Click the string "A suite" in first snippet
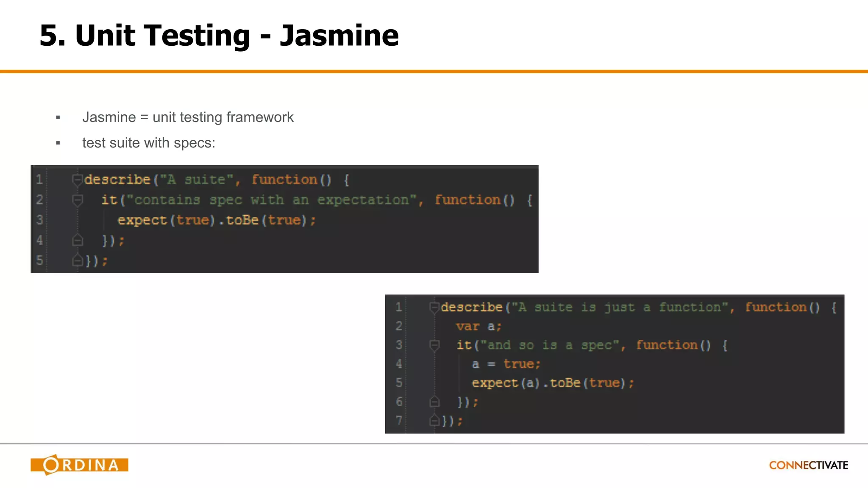868x488 pixels. click(x=196, y=180)
